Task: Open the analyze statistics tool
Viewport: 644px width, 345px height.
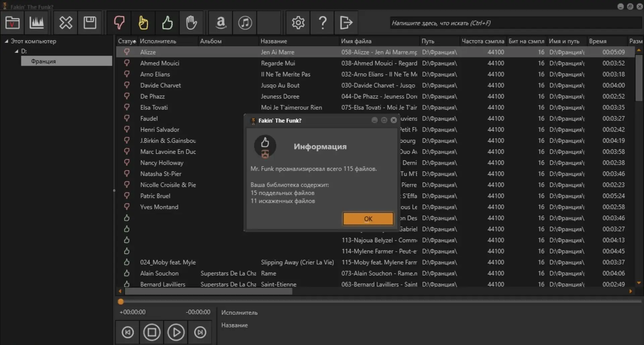Action: (37, 22)
